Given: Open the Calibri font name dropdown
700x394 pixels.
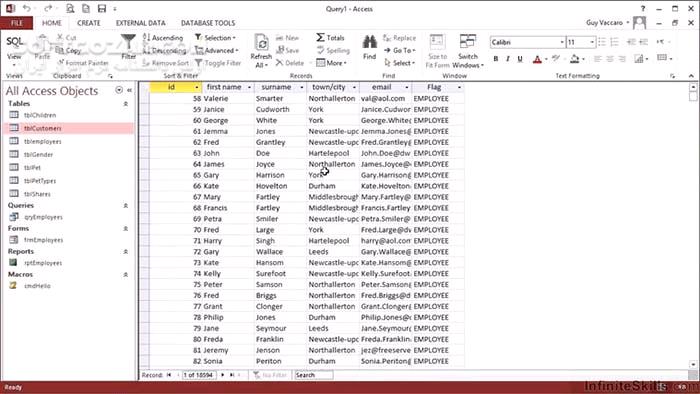Looking at the screenshot, I should point(562,42).
